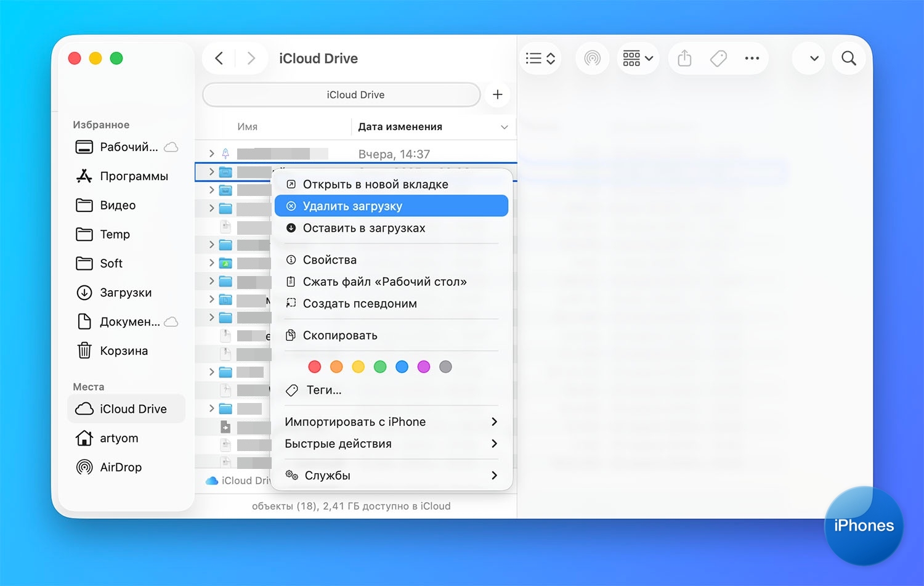Open the artyom home folder

pyautogui.click(x=119, y=438)
